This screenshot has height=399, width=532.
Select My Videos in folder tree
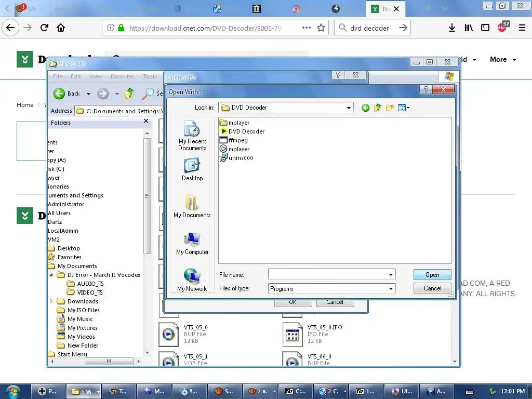coord(76,337)
